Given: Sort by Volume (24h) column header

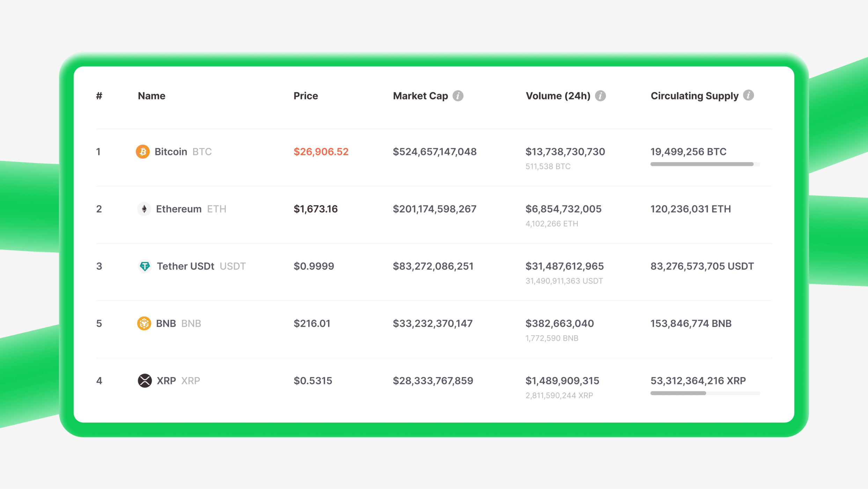Looking at the screenshot, I should click(558, 96).
